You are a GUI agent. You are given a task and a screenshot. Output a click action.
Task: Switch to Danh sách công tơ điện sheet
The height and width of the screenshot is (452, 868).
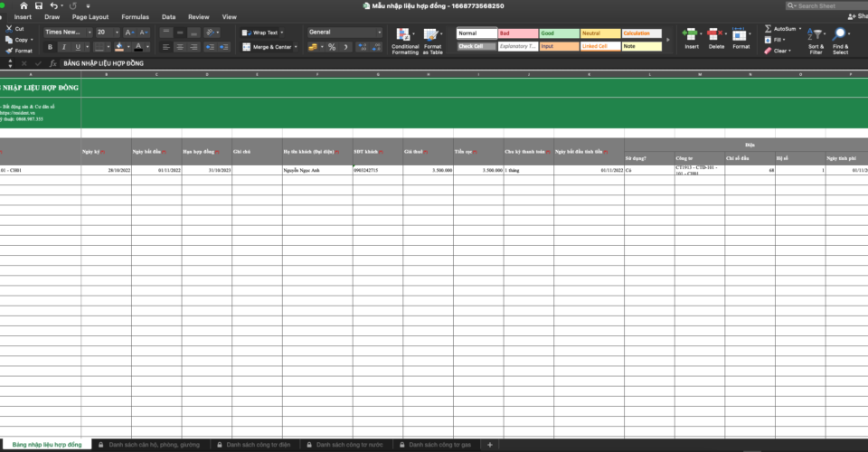[259, 445]
